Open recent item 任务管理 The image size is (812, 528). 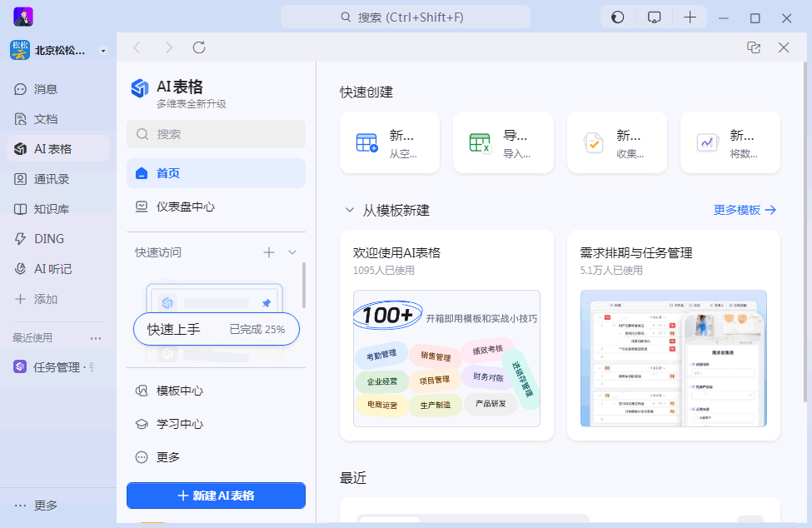[58, 367]
